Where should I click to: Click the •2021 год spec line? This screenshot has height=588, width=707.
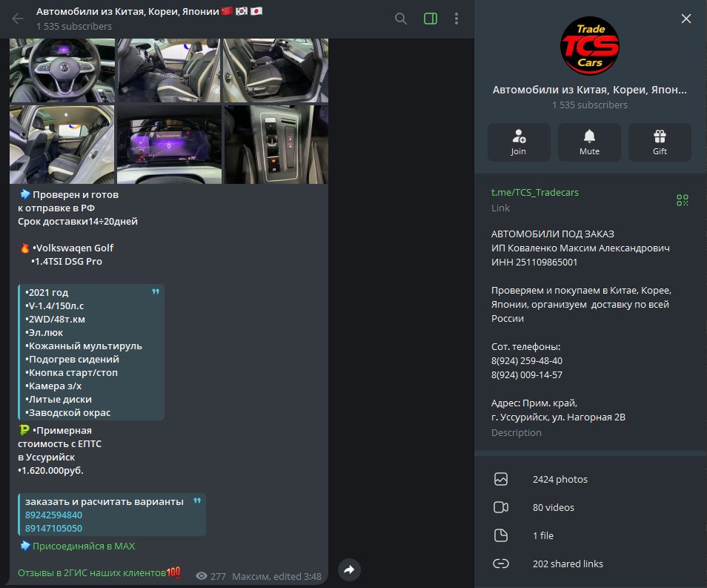point(47,292)
